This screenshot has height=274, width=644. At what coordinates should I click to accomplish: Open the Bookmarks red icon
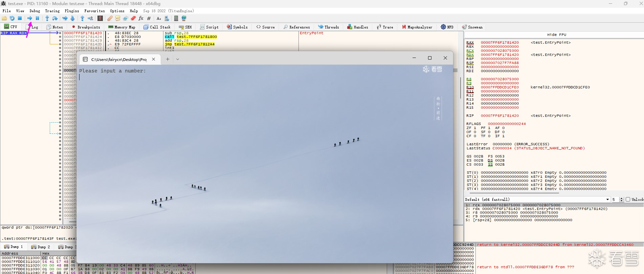click(x=133, y=18)
